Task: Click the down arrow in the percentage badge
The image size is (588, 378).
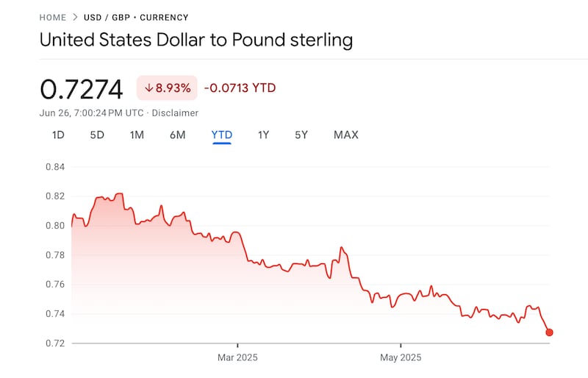Action: click(148, 88)
